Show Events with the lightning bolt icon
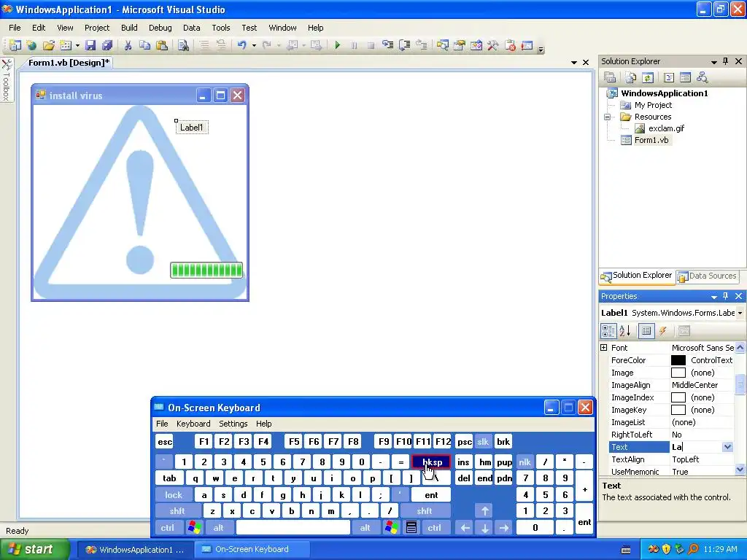The height and width of the screenshot is (560, 747). pyautogui.click(x=662, y=330)
